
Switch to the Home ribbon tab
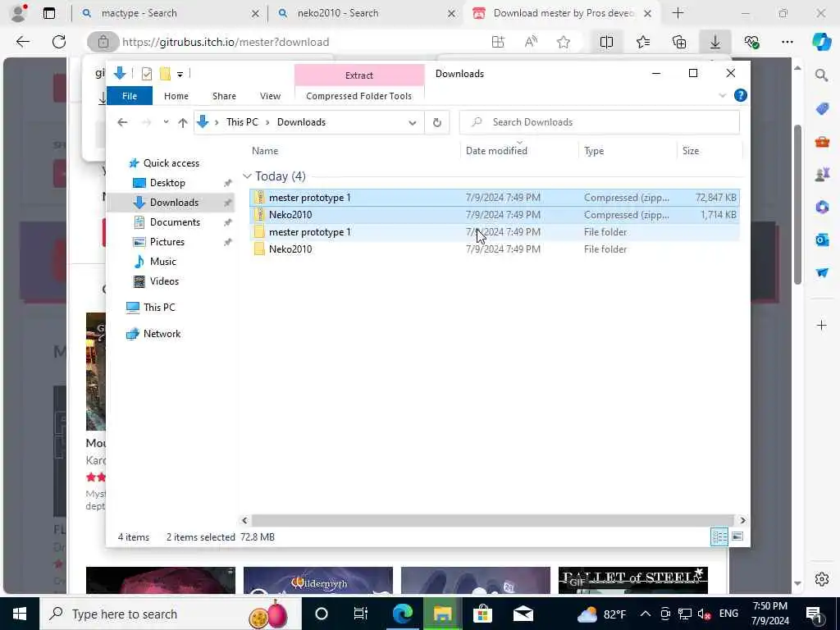tap(176, 96)
